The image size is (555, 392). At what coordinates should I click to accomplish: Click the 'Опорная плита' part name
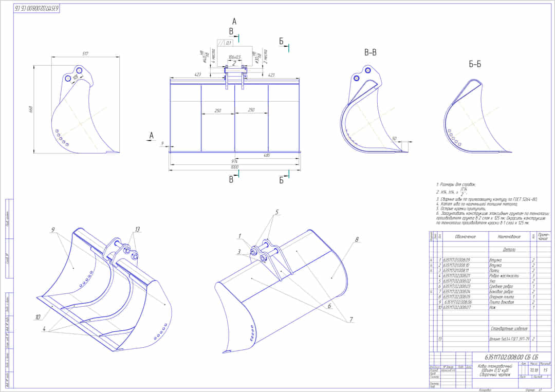(x=502, y=297)
